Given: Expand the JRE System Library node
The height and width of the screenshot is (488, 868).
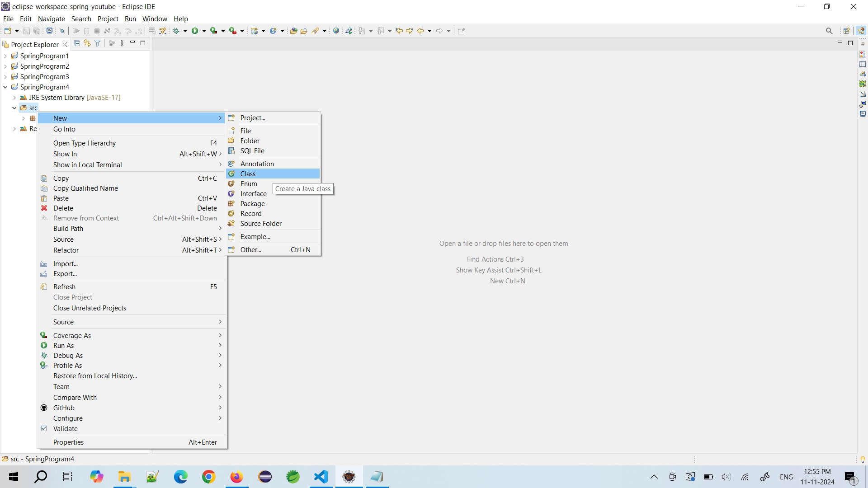Looking at the screenshot, I should coord(14,98).
